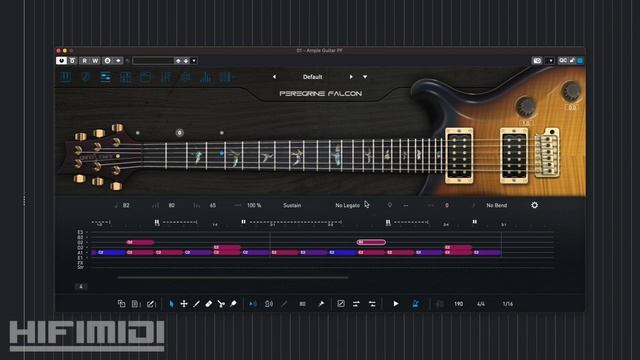Click the 100 % length value
Viewport: 640px width, 360px height.
click(x=254, y=205)
